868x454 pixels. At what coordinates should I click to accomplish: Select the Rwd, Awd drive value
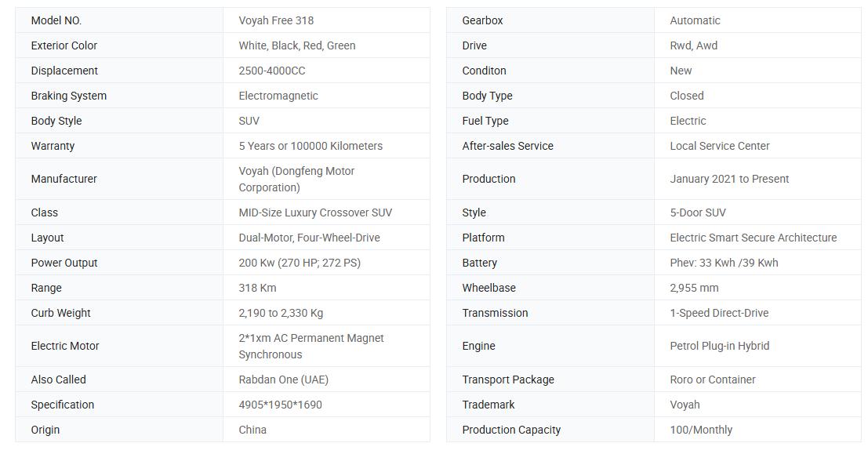[x=693, y=45]
